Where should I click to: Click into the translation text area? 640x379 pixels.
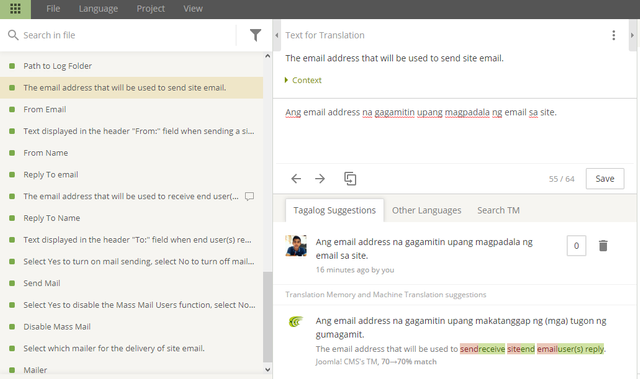(455, 131)
